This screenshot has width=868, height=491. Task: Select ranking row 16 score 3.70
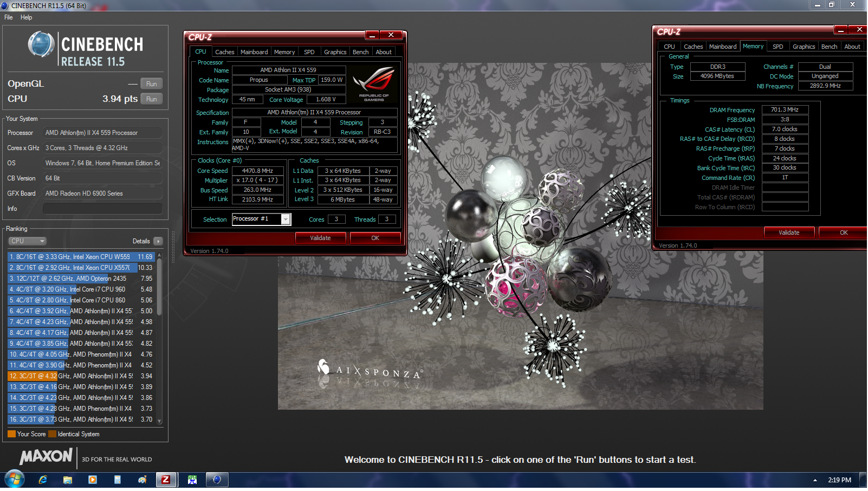coord(81,419)
